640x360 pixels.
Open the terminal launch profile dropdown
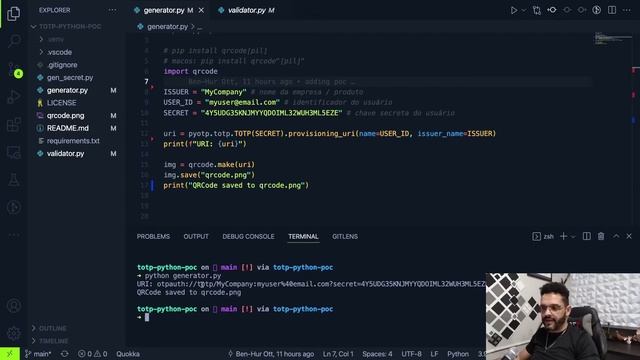[573, 237]
